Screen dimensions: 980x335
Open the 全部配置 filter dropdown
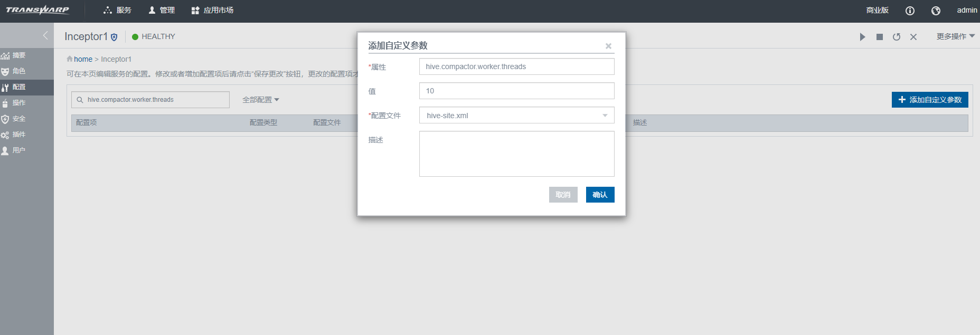pyautogui.click(x=261, y=100)
